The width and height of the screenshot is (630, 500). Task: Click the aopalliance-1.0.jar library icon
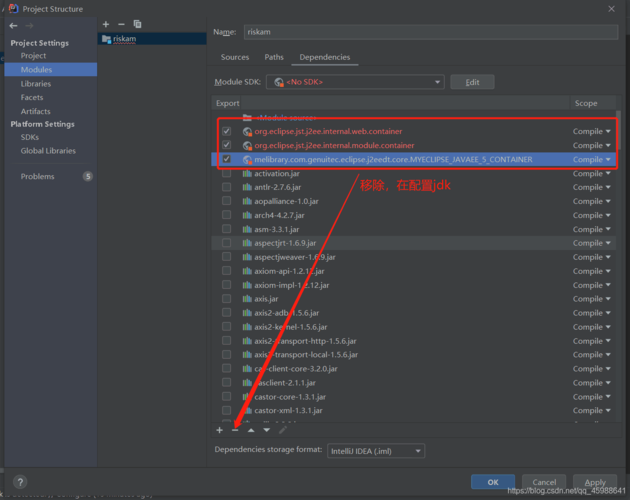(x=247, y=201)
